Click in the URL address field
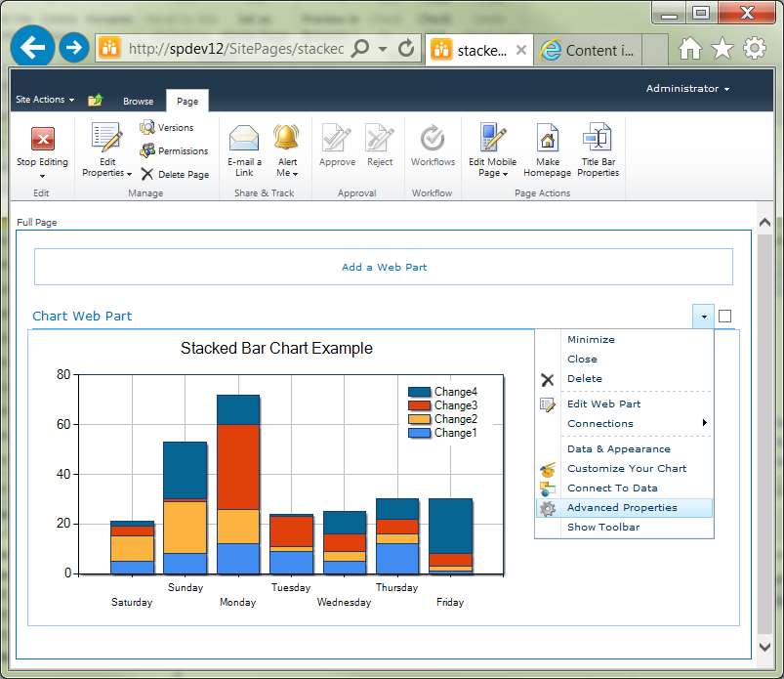 236,49
